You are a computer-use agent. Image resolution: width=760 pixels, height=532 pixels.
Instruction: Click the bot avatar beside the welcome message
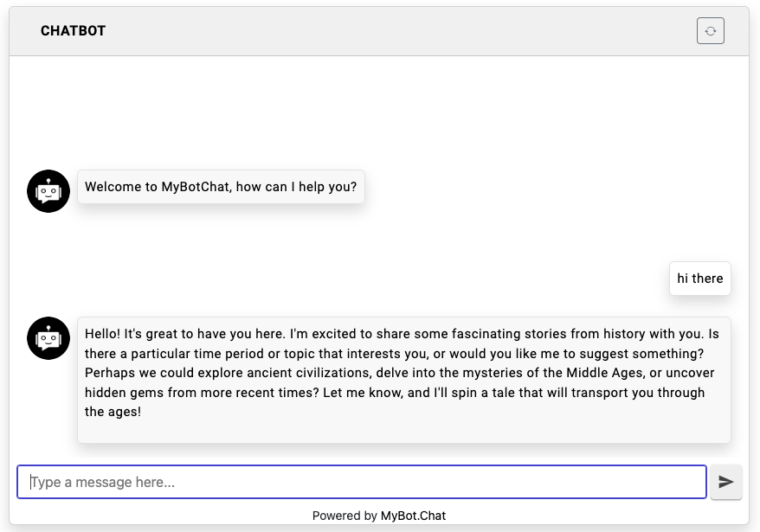click(x=48, y=191)
